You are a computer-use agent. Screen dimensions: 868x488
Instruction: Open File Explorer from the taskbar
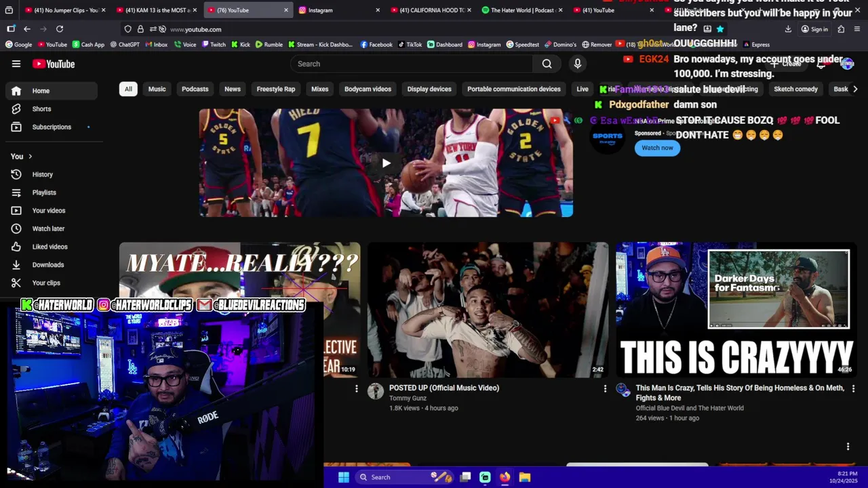[524, 477]
